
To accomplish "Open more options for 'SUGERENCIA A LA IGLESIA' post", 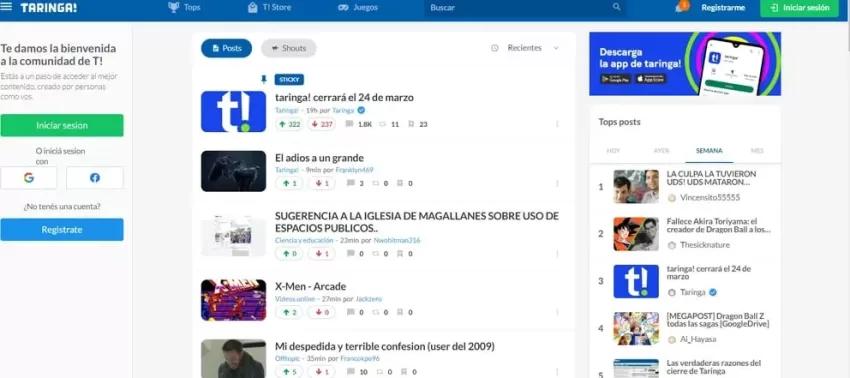I will point(557,253).
